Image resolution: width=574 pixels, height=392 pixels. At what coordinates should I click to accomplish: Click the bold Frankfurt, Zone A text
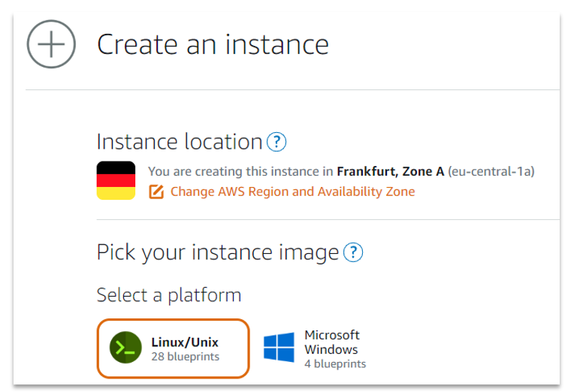point(390,172)
